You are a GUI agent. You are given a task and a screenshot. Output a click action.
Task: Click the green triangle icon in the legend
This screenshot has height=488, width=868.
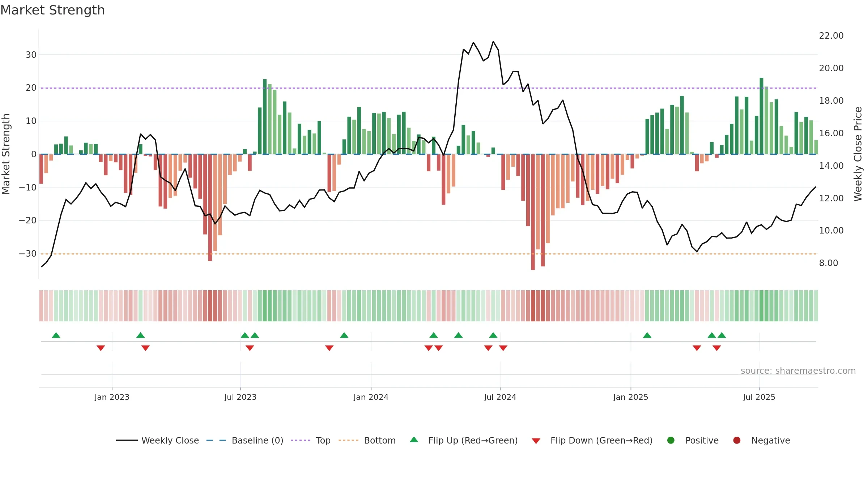pos(414,440)
